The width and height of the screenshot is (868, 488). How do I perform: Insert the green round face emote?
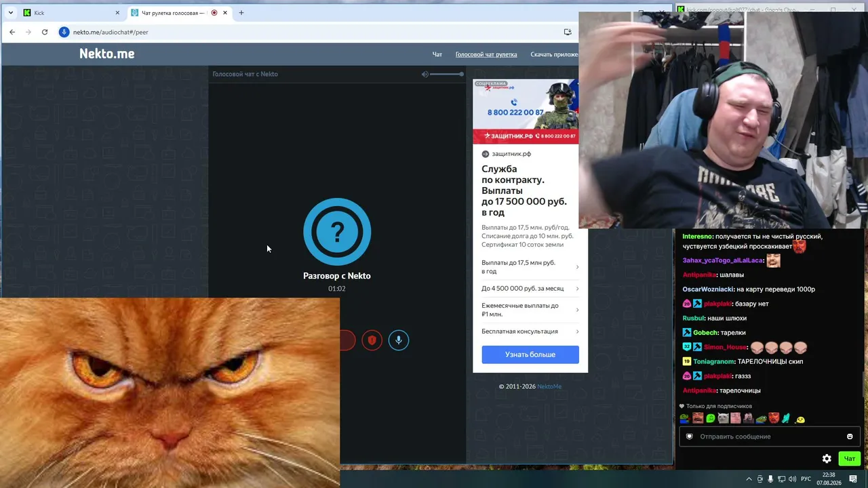click(711, 418)
